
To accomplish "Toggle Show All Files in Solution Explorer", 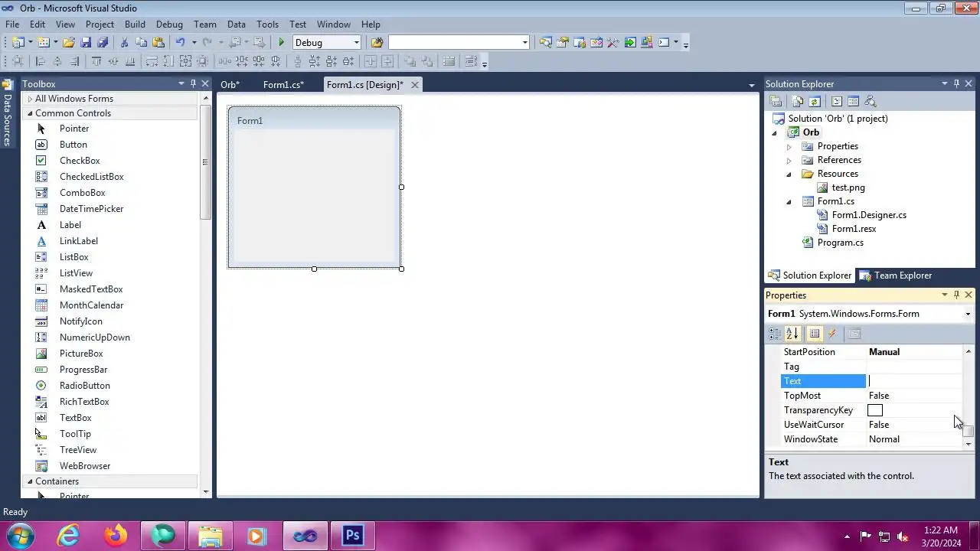I will 798,101.
